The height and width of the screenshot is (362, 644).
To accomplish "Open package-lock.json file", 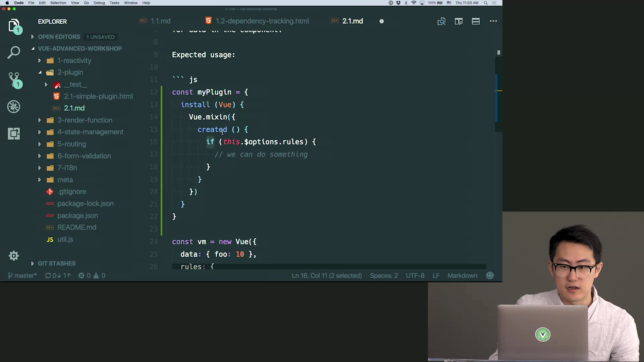I will point(85,204).
